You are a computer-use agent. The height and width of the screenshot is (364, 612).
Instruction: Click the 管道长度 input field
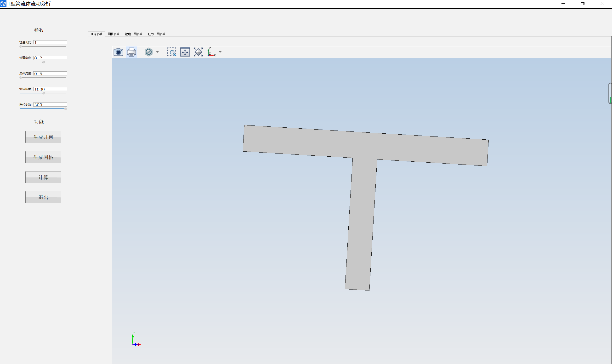50,42
